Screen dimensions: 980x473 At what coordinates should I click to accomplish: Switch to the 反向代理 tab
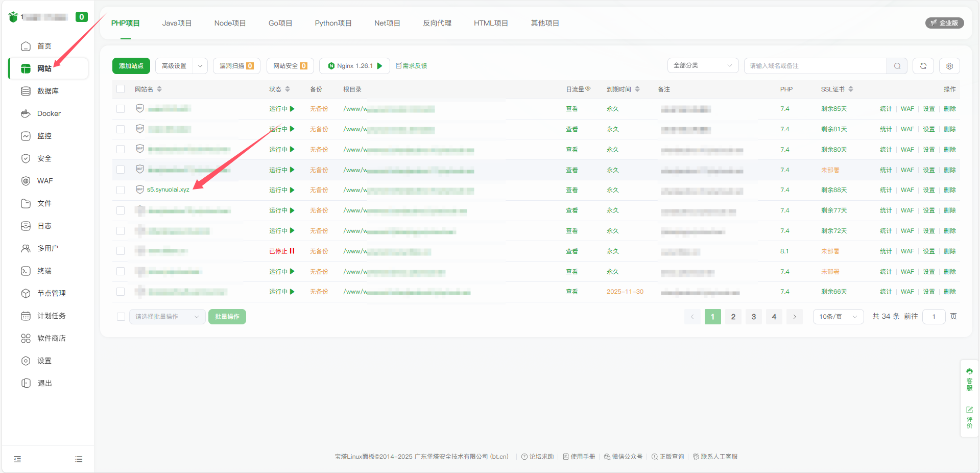437,23
